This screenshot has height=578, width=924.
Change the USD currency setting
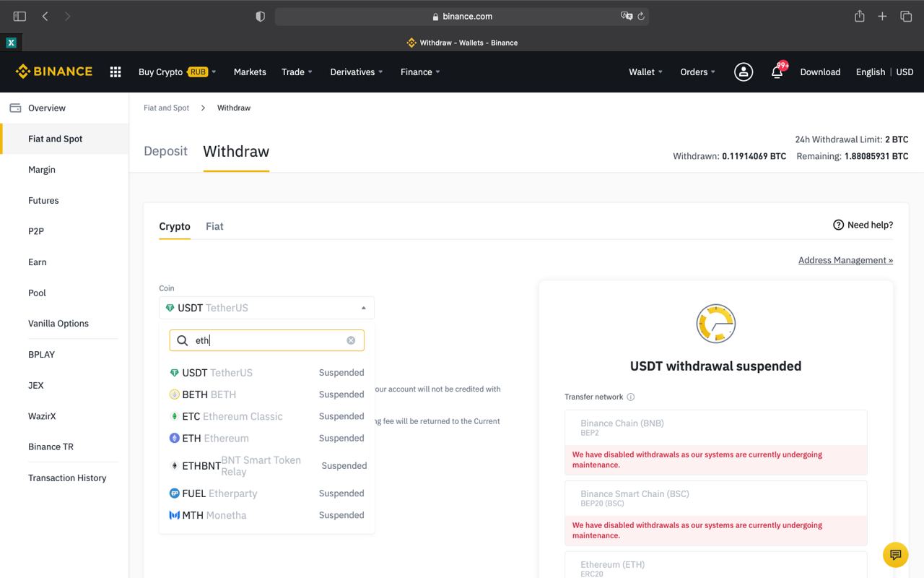(x=905, y=72)
